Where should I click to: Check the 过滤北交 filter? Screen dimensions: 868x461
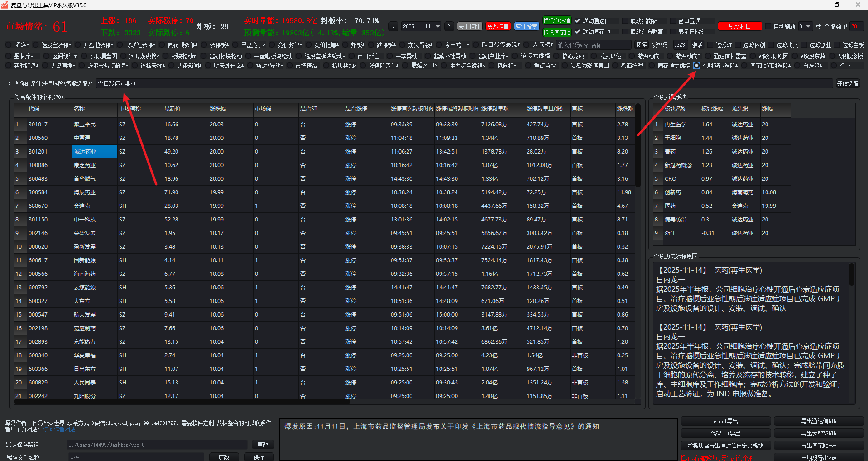(771, 45)
